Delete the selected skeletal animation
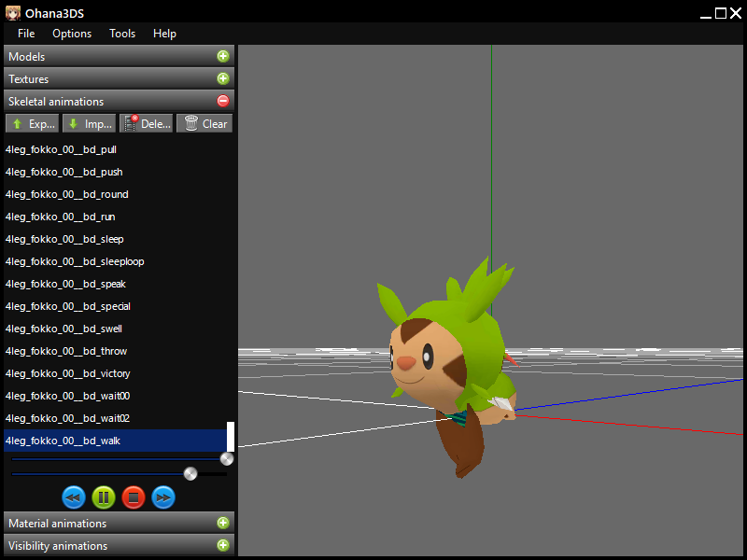Viewport: 747px width, 560px height. click(146, 123)
